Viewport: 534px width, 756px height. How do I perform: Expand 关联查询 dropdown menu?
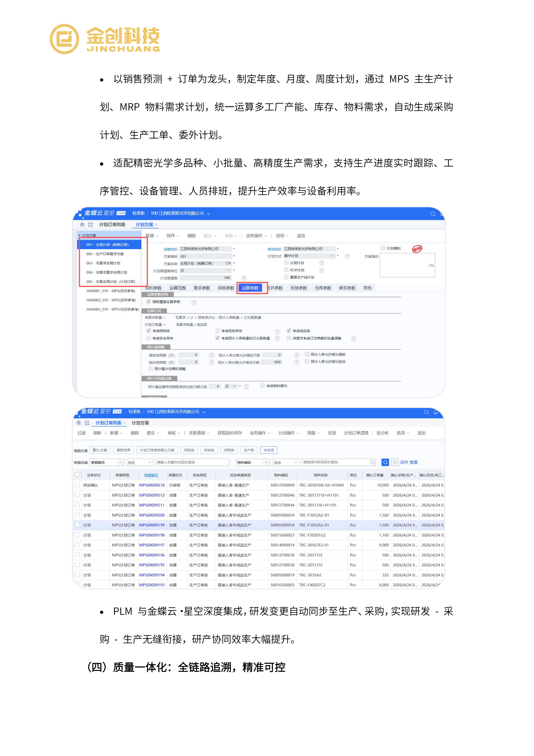tap(199, 433)
